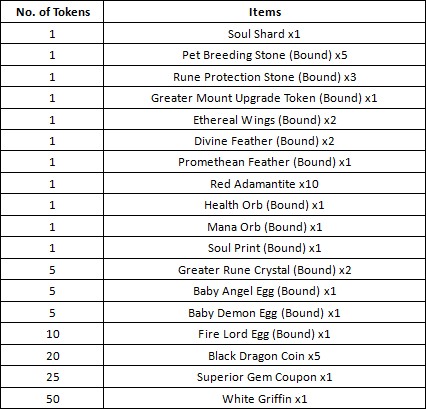Select the Red Adamantite x10 cell
426x409 pixels.
[x=265, y=183]
